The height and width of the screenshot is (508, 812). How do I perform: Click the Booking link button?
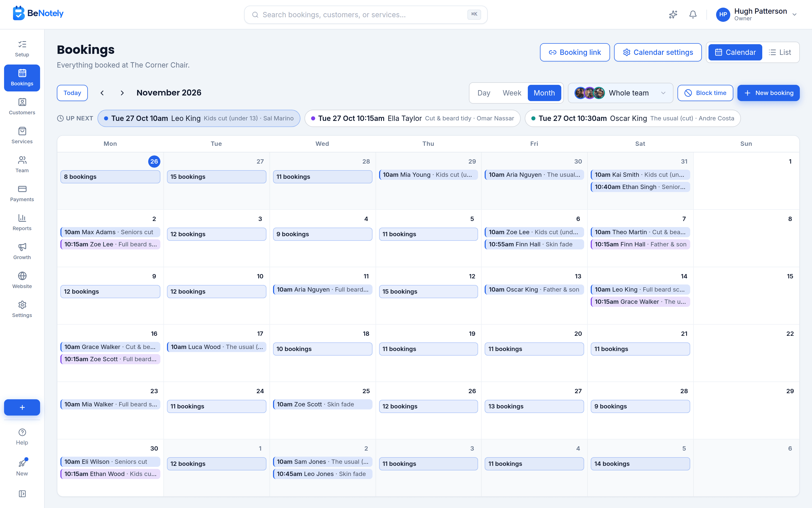click(x=575, y=52)
